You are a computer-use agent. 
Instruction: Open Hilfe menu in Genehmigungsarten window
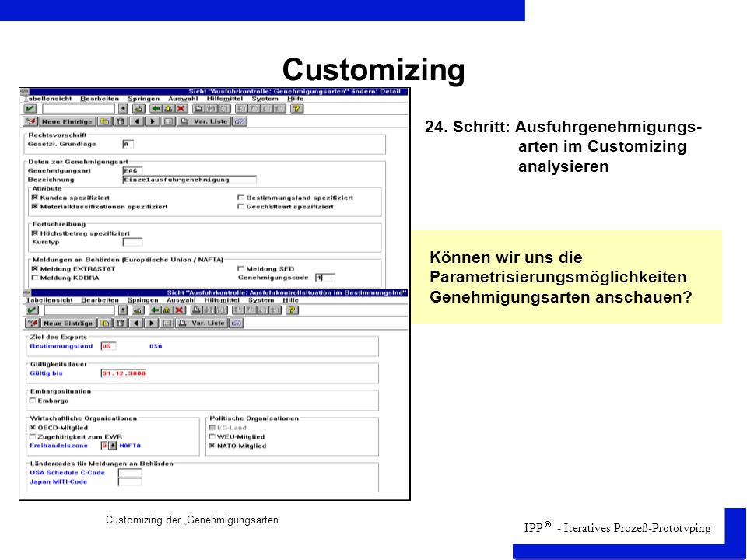pyautogui.click(x=296, y=99)
